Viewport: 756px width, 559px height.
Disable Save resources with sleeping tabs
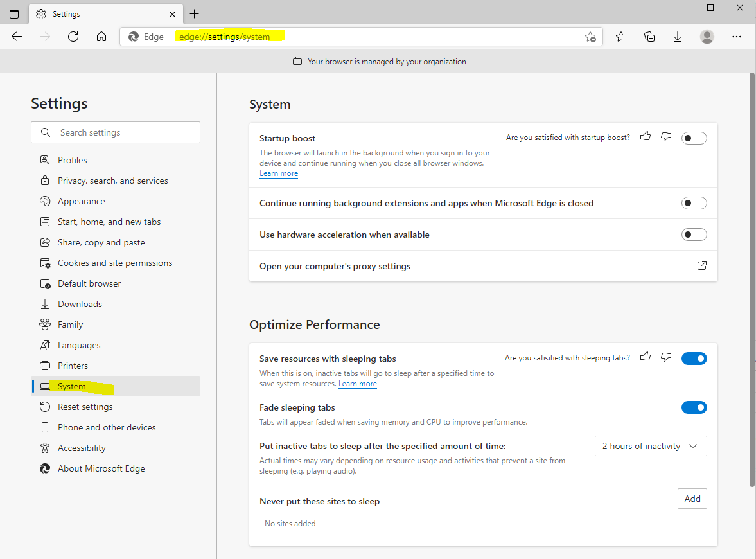point(694,359)
